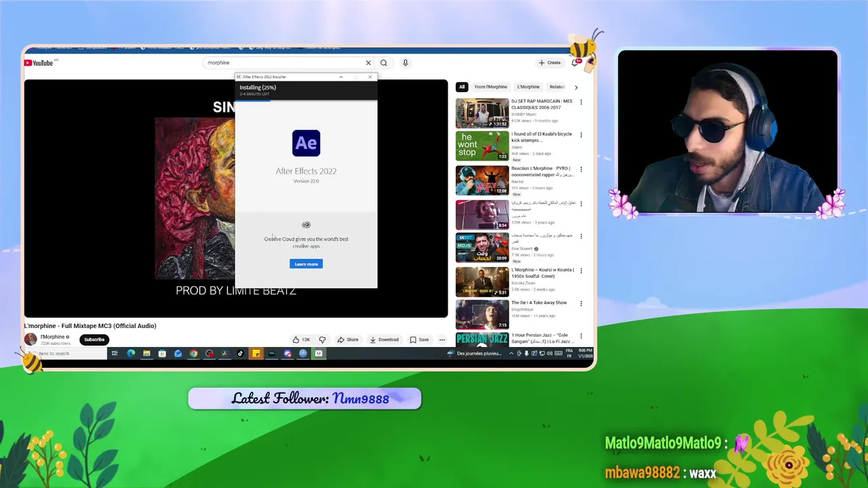Open Task View on the taskbar
The image size is (868, 488).
coord(115,353)
